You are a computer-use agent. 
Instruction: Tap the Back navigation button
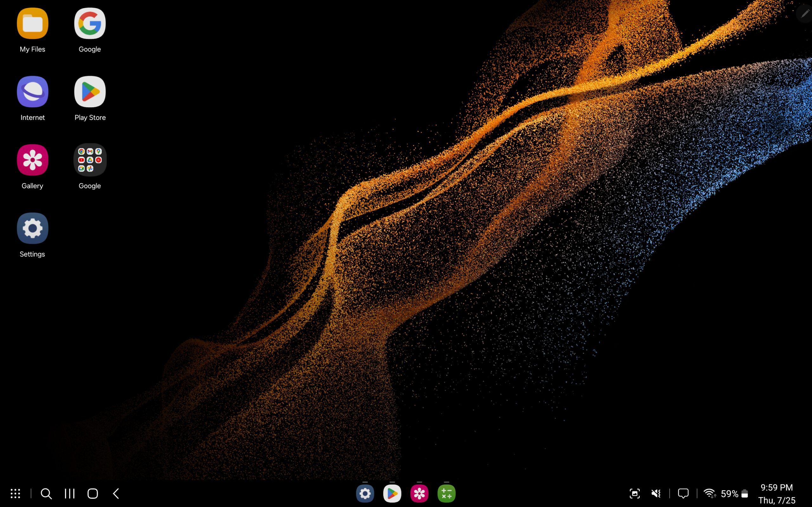pyautogui.click(x=115, y=494)
